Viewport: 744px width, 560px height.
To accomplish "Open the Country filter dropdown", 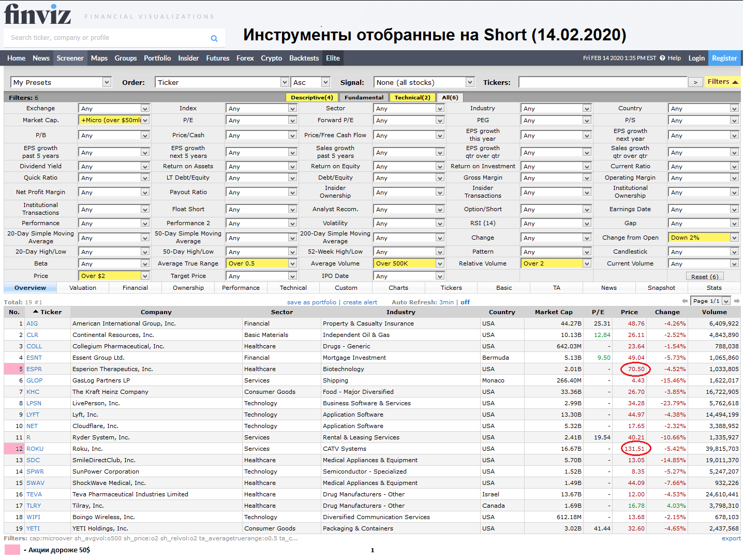I will pos(703,108).
